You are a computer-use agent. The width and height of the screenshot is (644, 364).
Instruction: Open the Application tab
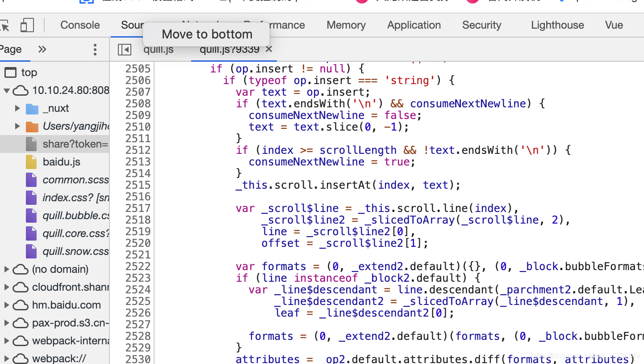click(x=414, y=25)
